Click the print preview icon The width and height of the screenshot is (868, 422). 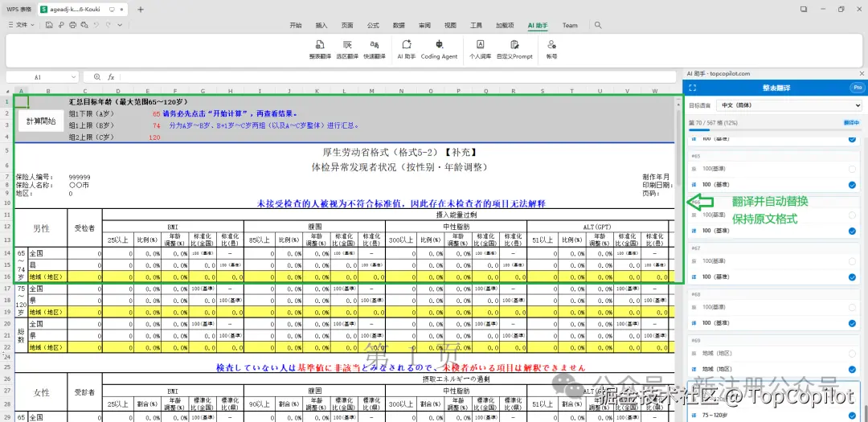tap(84, 25)
